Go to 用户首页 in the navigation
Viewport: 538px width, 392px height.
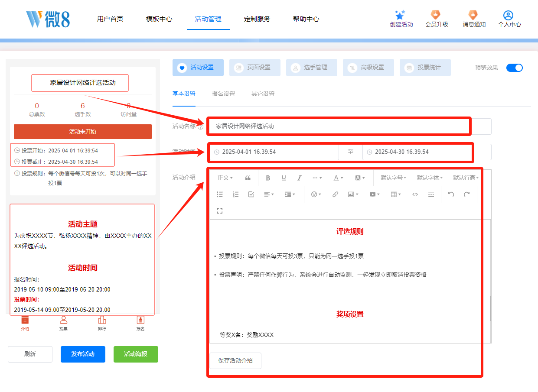click(110, 19)
